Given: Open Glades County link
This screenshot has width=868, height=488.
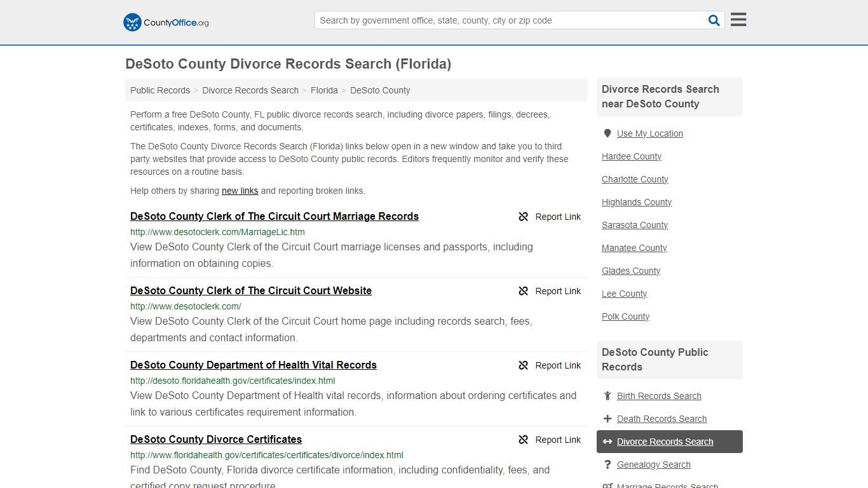Looking at the screenshot, I should click(631, 271).
